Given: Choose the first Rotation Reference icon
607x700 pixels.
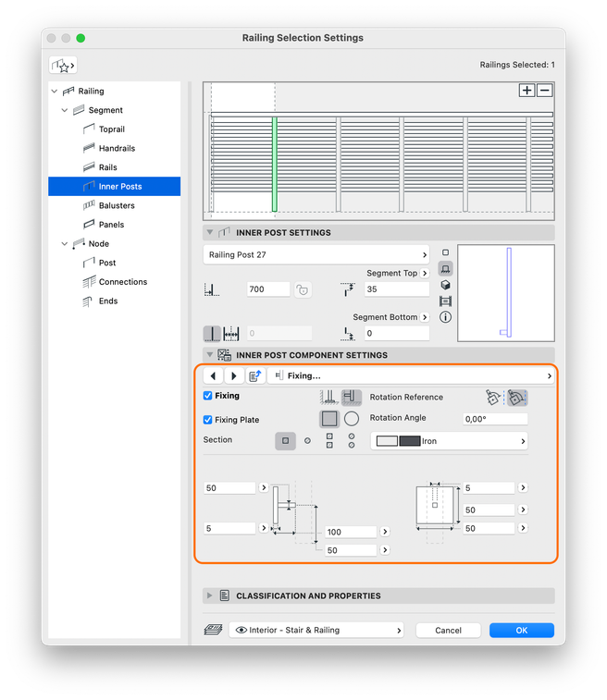Looking at the screenshot, I should click(493, 398).
